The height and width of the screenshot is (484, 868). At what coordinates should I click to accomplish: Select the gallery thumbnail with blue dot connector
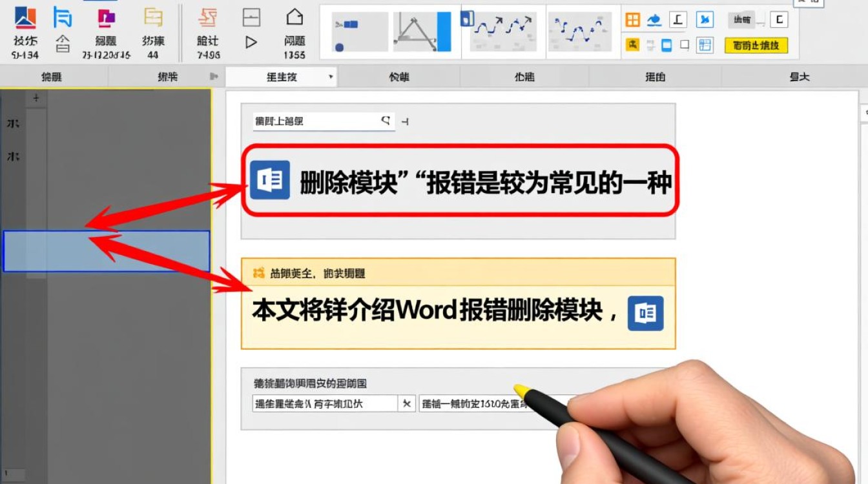pos(360,32)
